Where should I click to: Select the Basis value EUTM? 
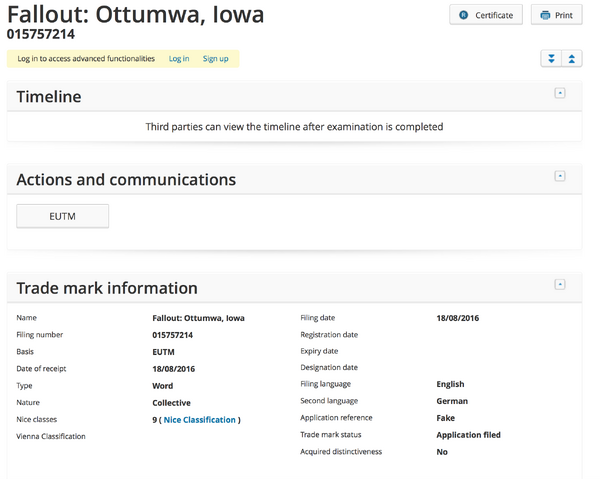(x=163, y=352)
